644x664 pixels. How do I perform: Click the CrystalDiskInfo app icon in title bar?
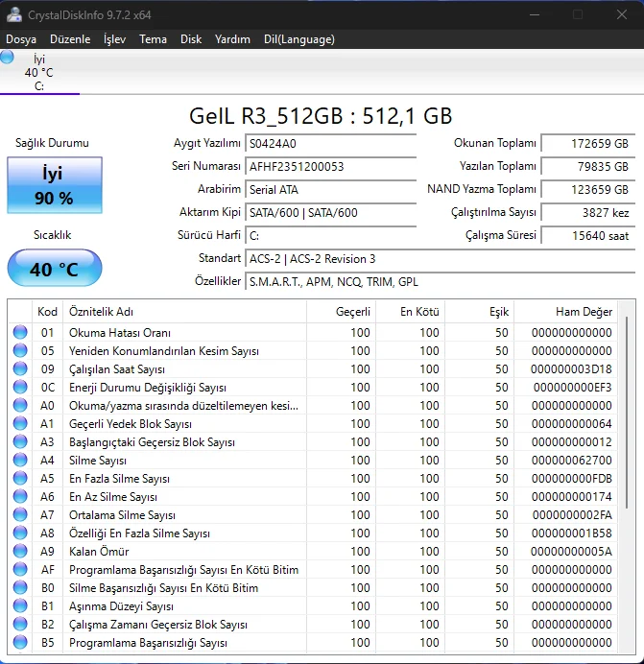13,14
